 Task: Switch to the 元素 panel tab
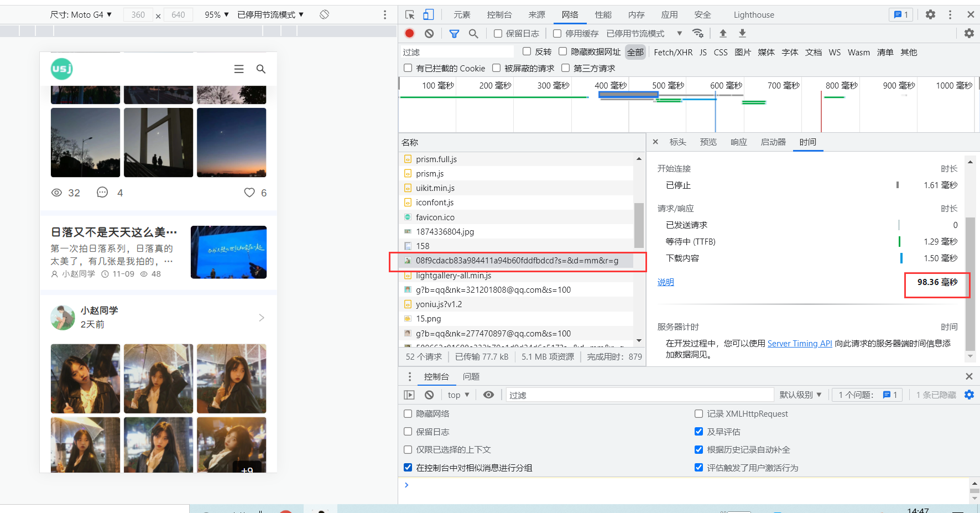(462, 15)
